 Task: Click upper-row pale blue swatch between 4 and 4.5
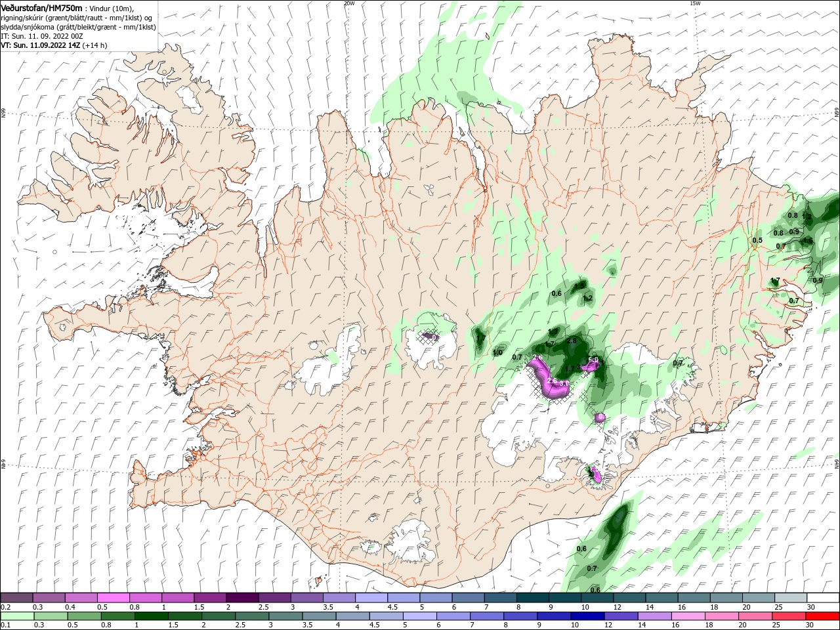click(x=371, y=598)
